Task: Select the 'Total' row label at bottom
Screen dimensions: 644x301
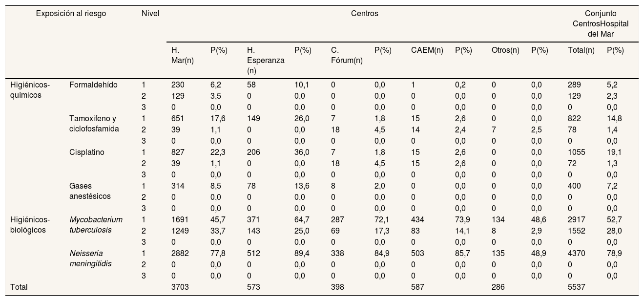Action: pos(19,287)
